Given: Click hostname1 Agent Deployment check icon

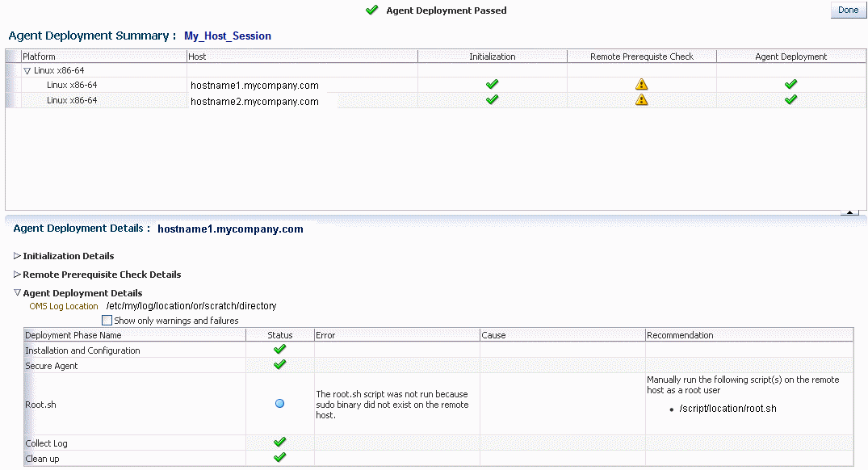Looking at the screenshot, I should (790, 84).
